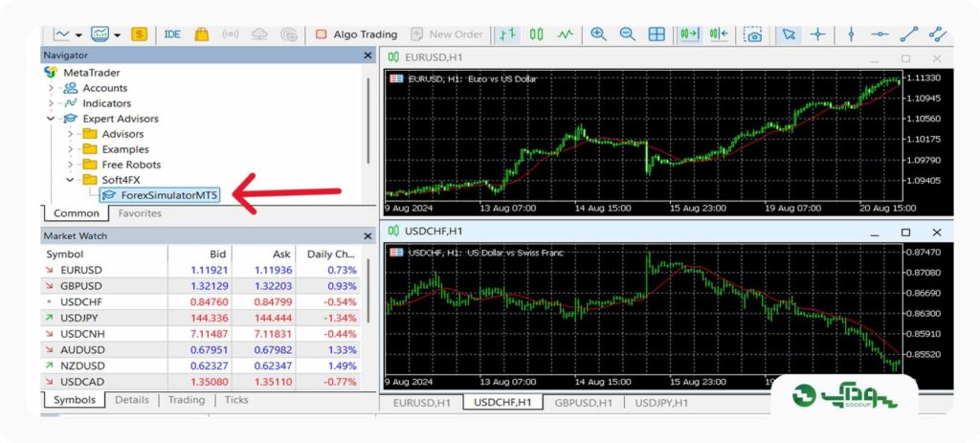Select the cursor arrow tool
Viewport: 980px width, 443px height.
(789, 34)
